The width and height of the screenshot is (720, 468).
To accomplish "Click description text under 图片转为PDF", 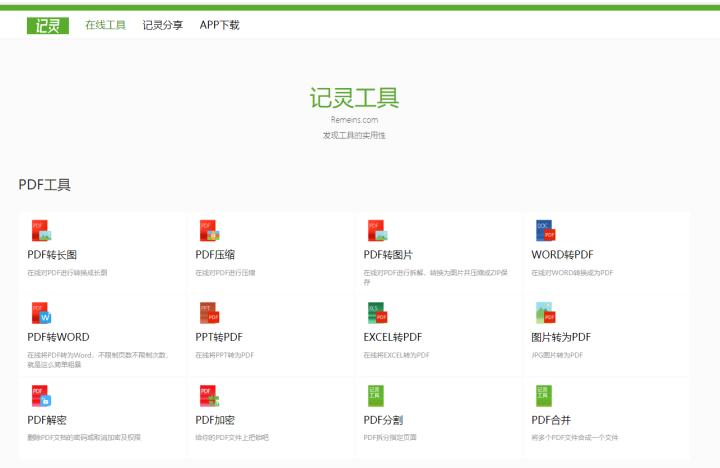I will click(557, 355).
